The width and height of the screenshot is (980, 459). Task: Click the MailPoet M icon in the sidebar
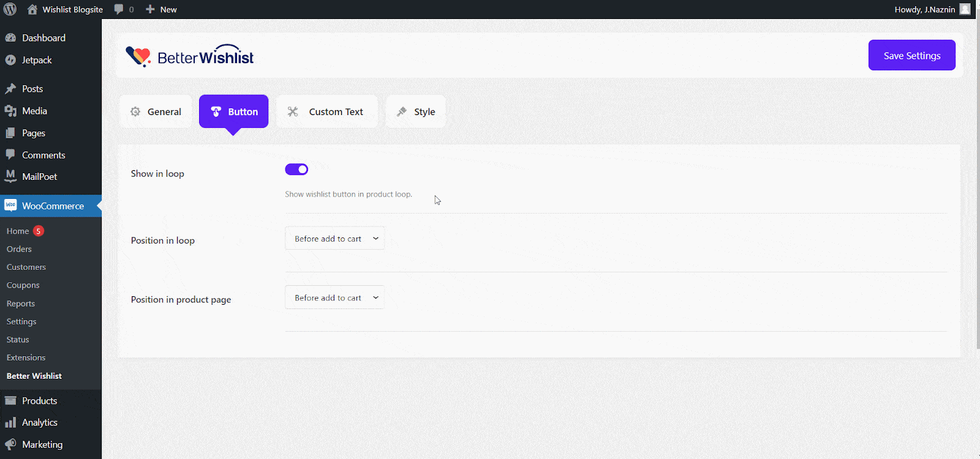point(10,176)
